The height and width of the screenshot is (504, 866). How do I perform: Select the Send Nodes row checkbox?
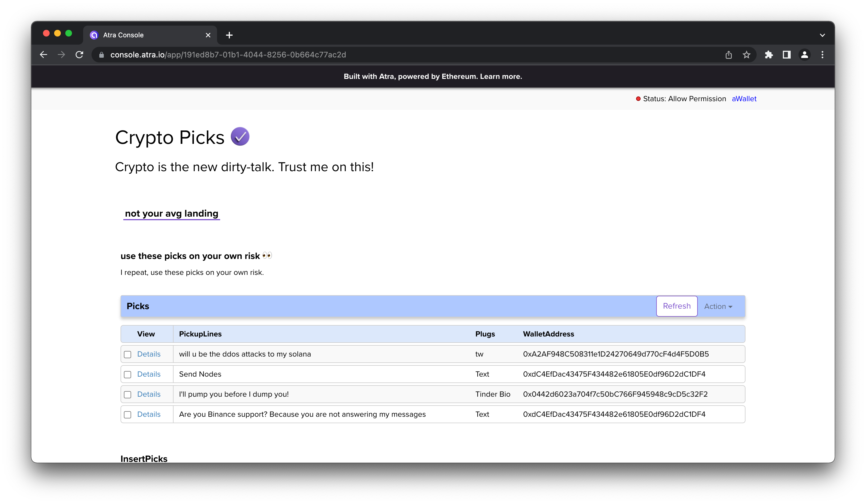[128, 374]
